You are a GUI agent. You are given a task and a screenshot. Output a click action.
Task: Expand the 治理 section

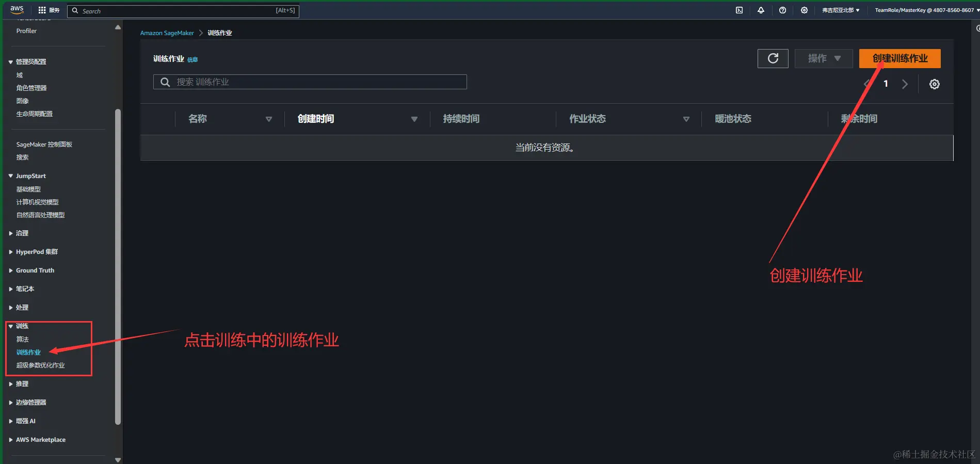pos(10,233)
